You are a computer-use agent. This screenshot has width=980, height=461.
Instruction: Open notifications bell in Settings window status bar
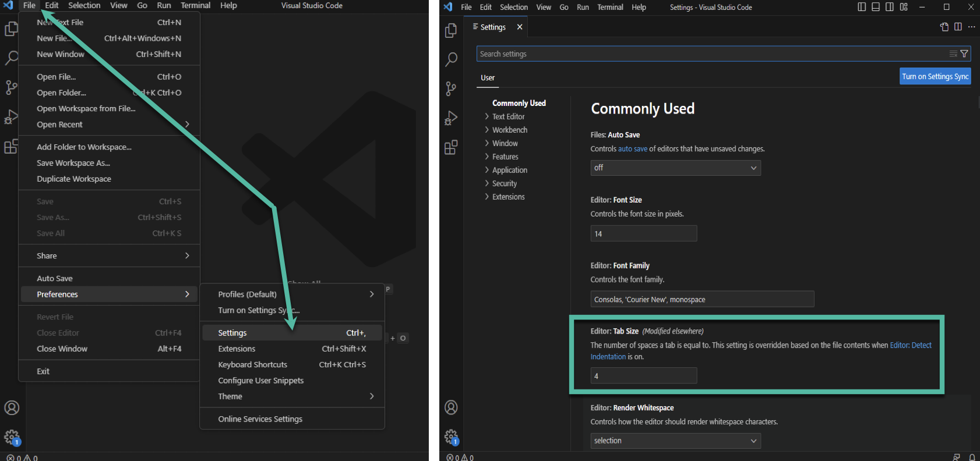[972, 458]
